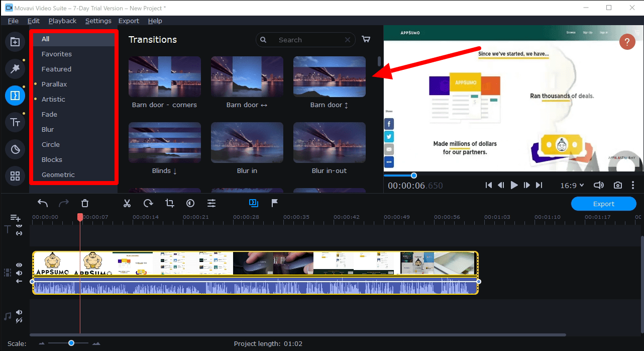
Task: Open Color adjustments icon
Action: (190, 203)
